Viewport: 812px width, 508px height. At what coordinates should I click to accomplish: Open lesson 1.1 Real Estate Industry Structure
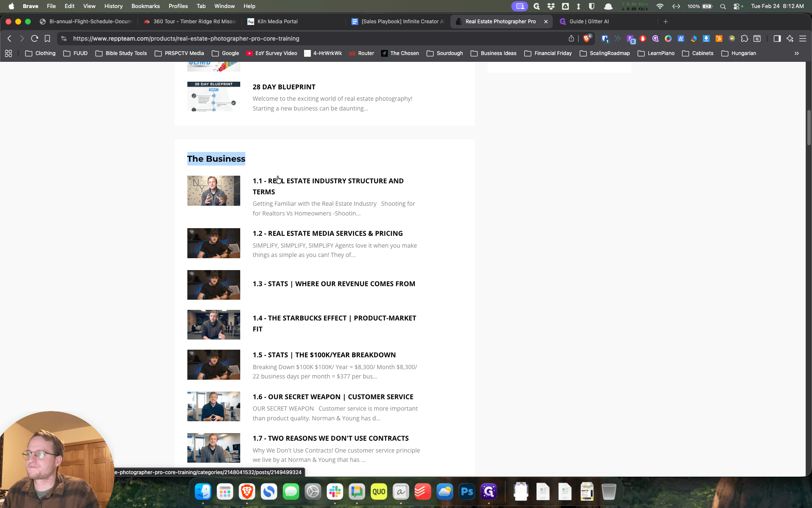coord(328,186)
